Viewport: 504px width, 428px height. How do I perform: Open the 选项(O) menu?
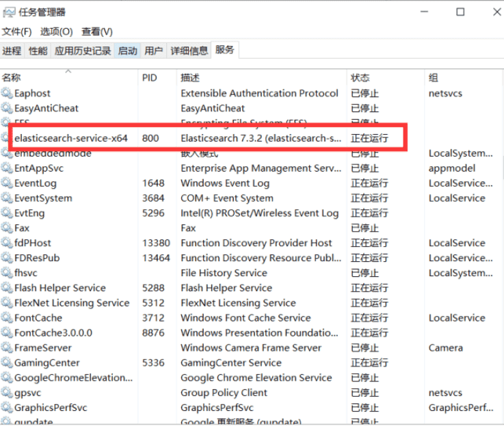click(x=57, y=32)
